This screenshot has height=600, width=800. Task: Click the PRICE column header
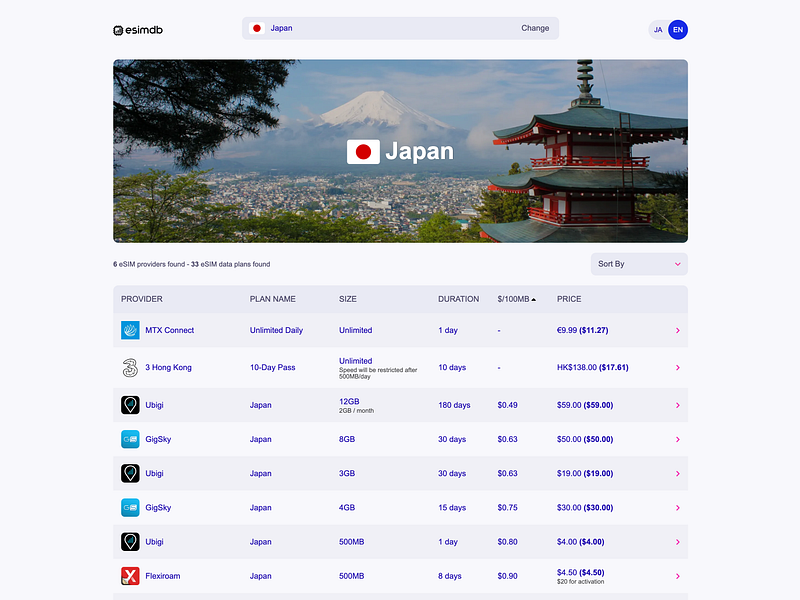(569, 299)
